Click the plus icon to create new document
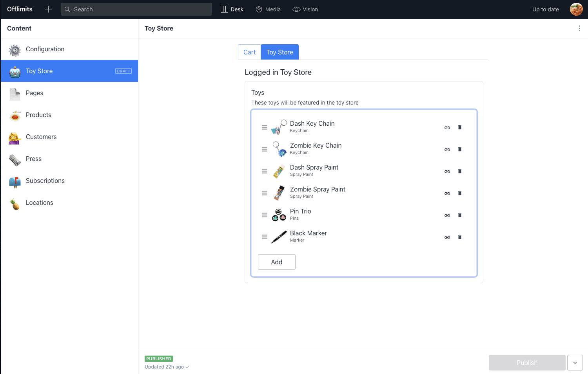The height and width of the screenshot is (374, 588). point(48,9)
